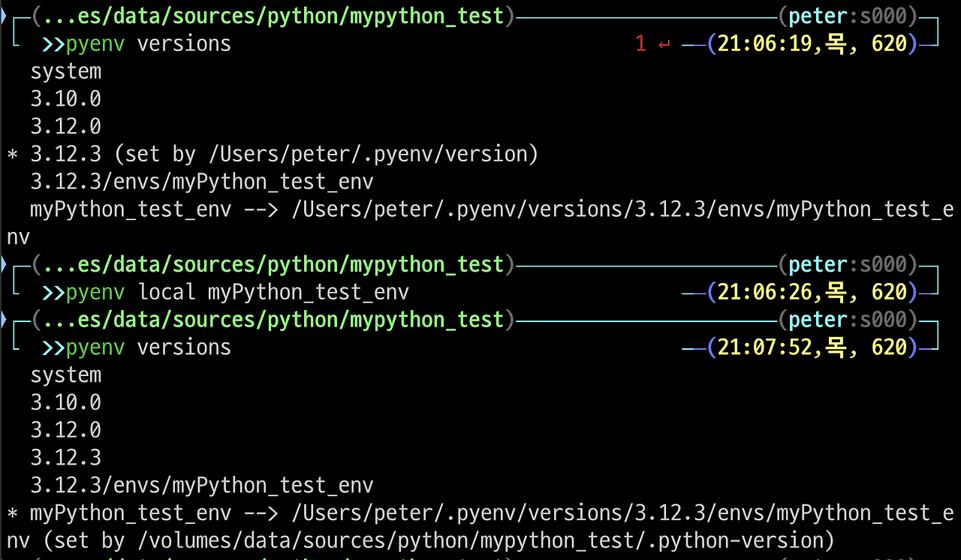Click the asterisk marking active version 3.12.3

pos(12,155)
